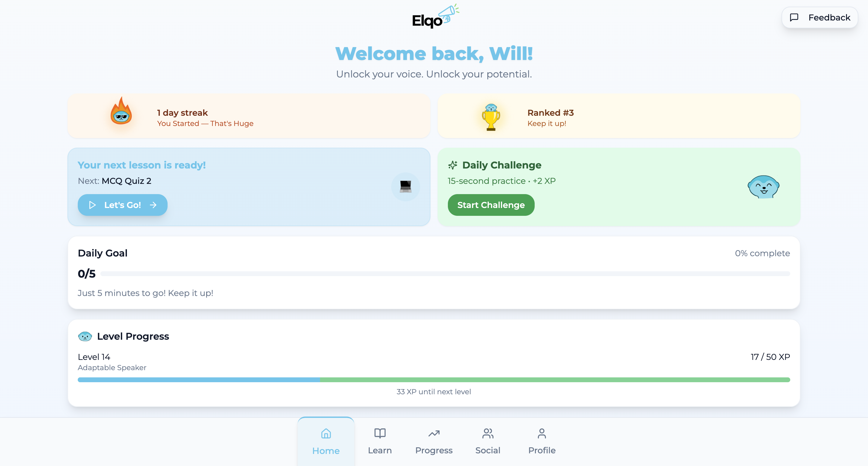
Task: Click the gold trophy rank icon
Action: click(491, 117)
